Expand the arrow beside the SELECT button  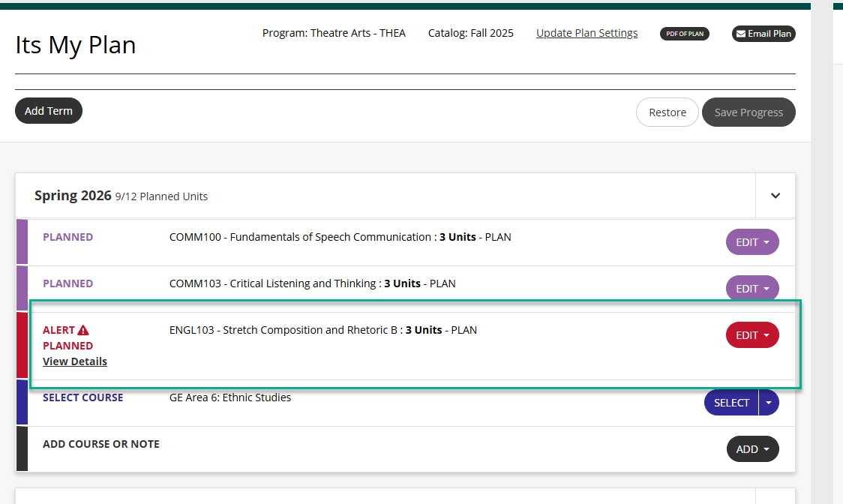[768, 402]
